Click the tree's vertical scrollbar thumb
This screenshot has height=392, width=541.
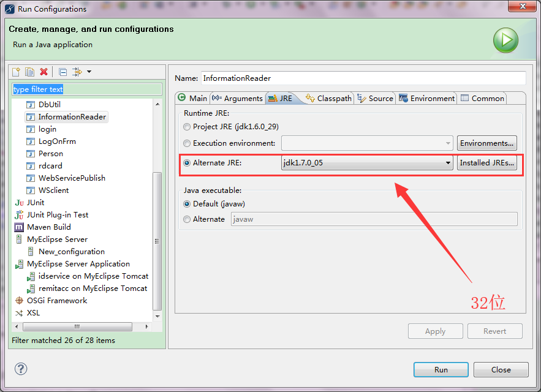click(157, 241)
